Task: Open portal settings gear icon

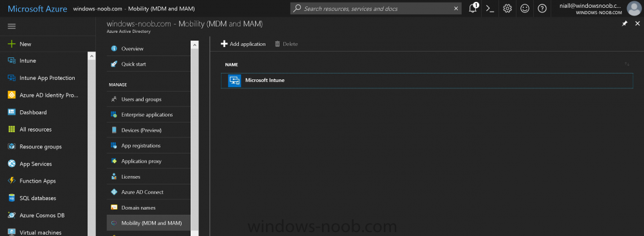Action: (507, 8)
